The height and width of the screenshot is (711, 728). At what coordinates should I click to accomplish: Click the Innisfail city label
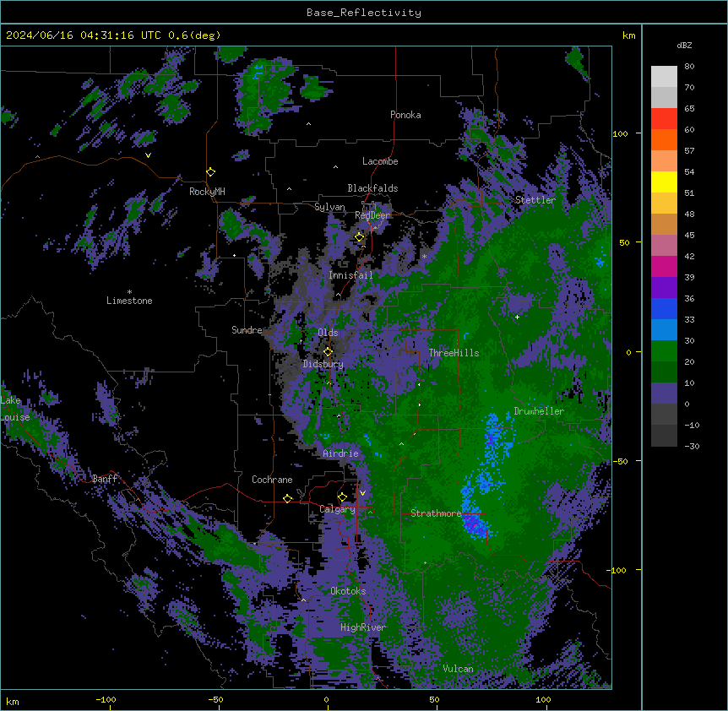pos(350,275)
